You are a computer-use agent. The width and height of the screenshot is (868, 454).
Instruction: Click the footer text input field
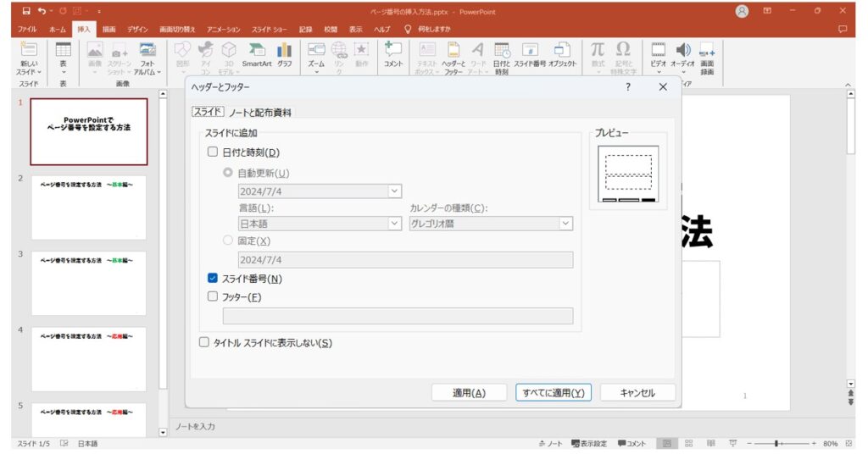(398, 316)
